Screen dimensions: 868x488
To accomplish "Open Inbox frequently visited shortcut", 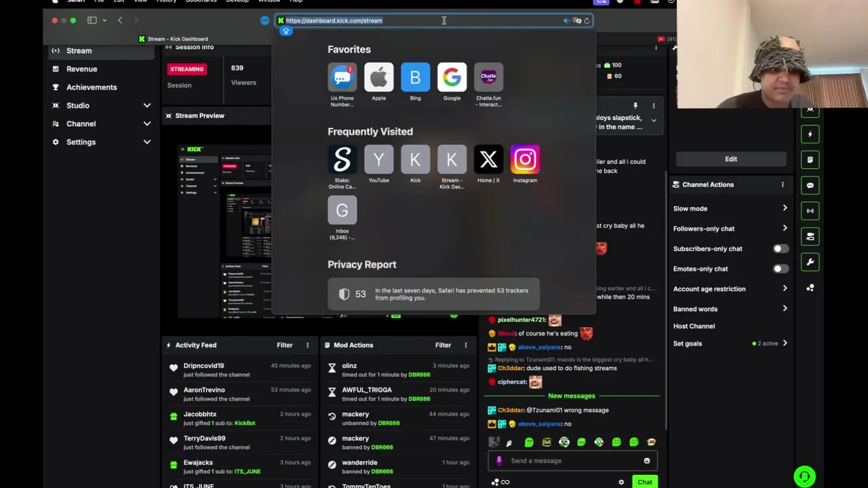I will [x=342, y=210].
